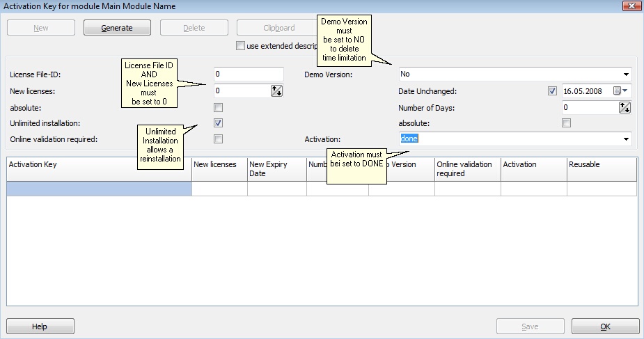Close the Activation Key dialog window

[631, 6]
